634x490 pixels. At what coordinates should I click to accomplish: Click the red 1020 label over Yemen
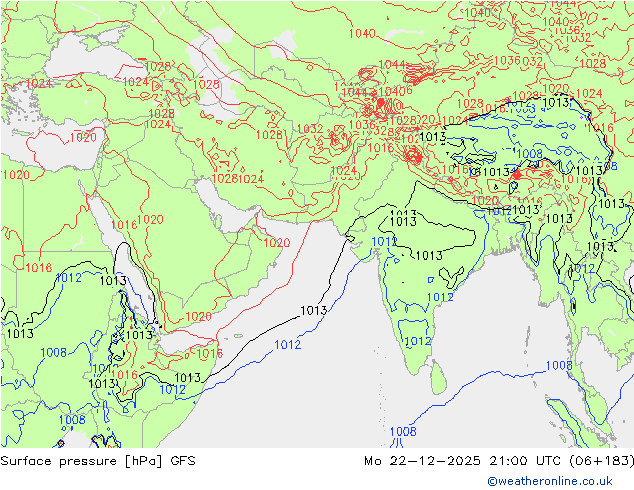point(198,316)
